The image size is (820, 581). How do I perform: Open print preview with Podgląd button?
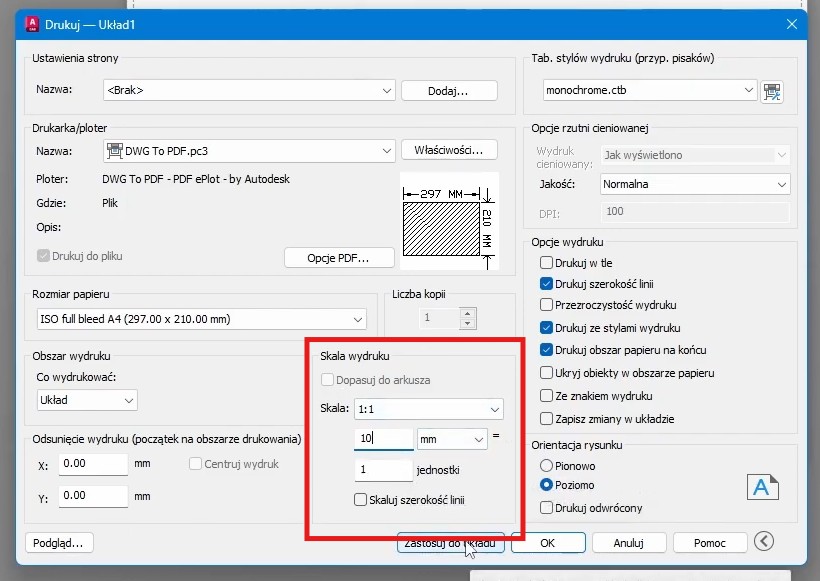pyautogui.click(x=59, y=542)
